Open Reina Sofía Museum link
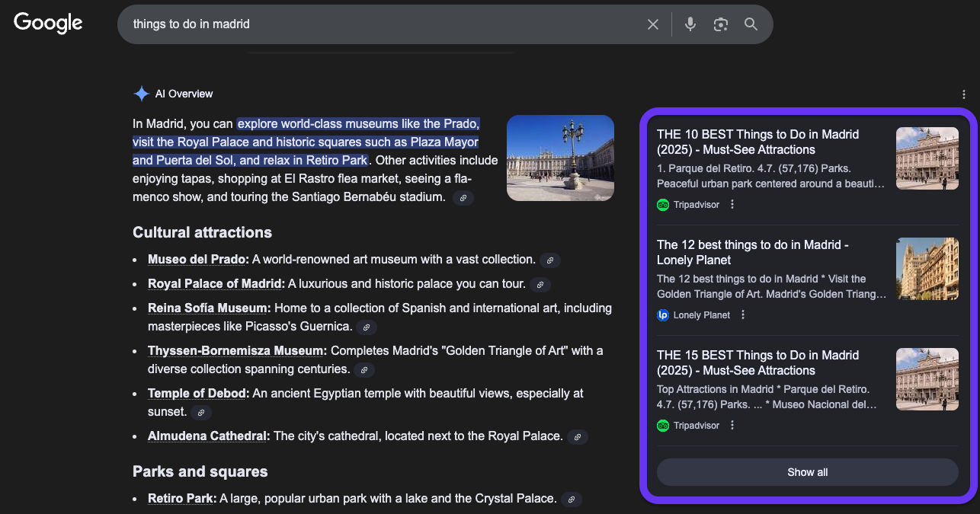 pos(209,308)
